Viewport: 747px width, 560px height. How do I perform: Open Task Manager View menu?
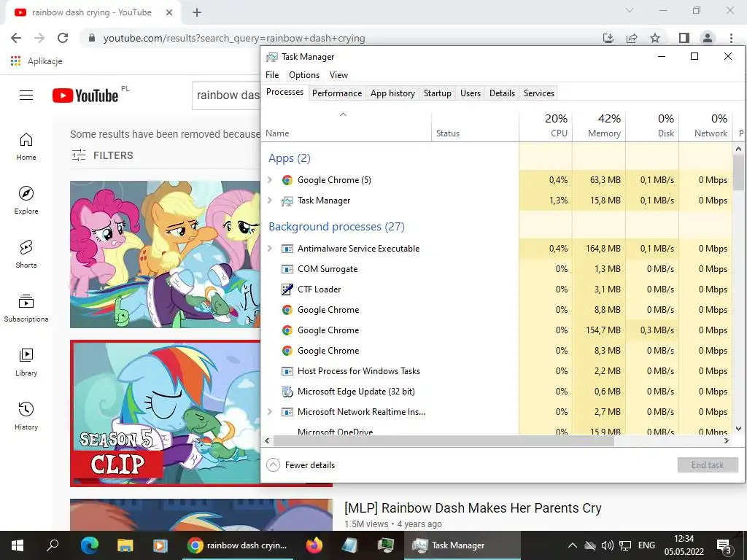click(x=338, y=75)
